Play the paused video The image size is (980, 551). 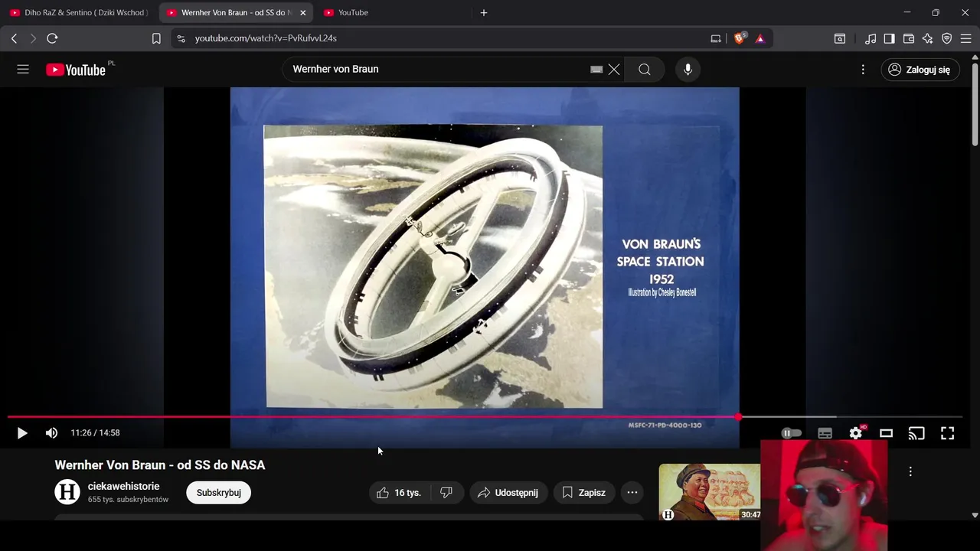pos(22,433)
